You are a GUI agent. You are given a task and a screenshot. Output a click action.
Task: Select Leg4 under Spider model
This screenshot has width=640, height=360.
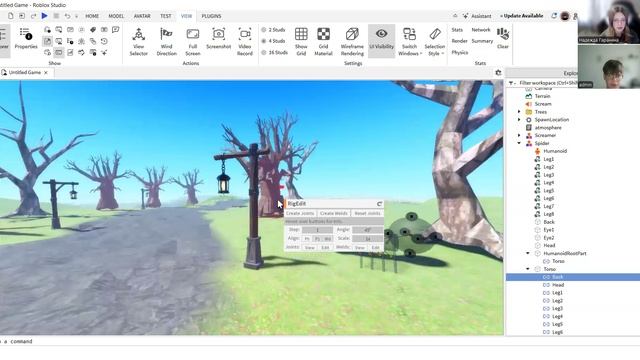tap(548, 182)
